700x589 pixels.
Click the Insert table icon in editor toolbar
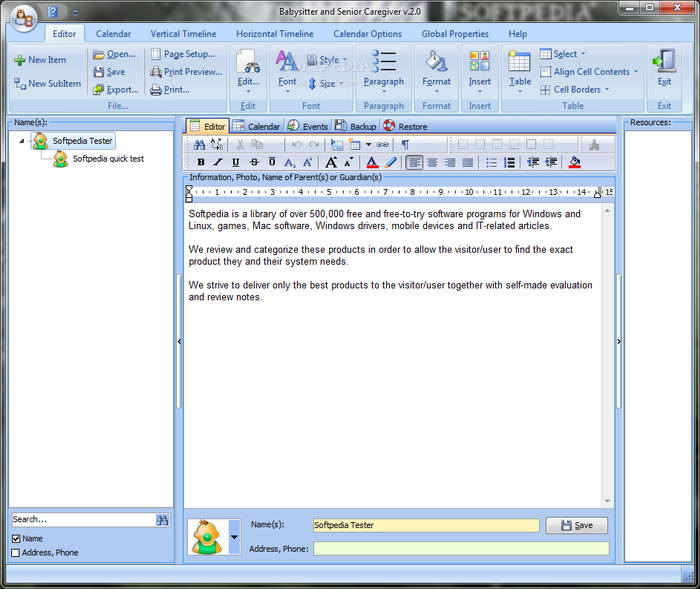pyautogui.click(x=354, y=145)
